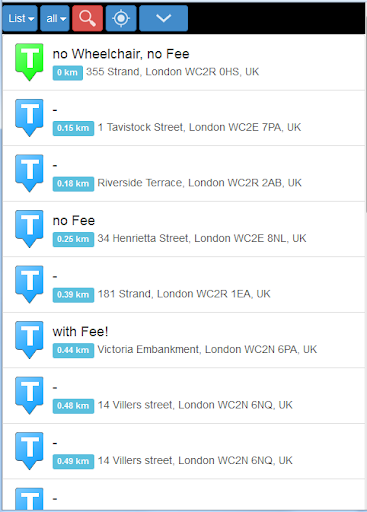Image resolution: width=367 pixels, height=512 pixels.
Task: Select the 0.49 km Villers street entry
Action: [184, 451]
